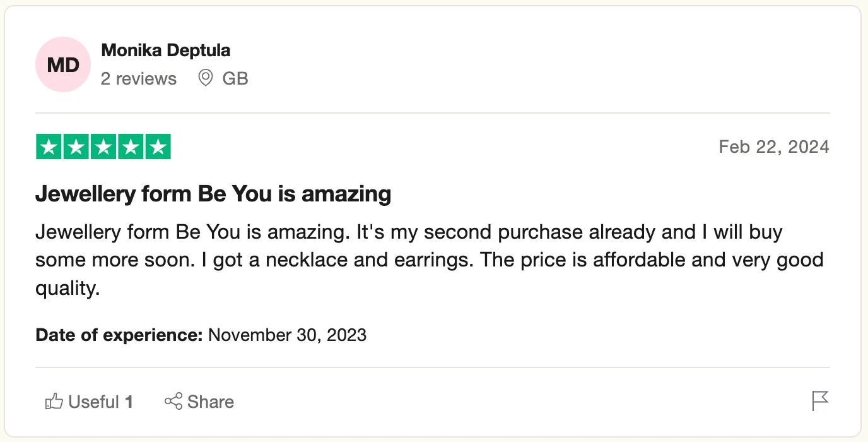868x442 pixels.
Task: Click the third green star
Action: click(x=103, y=147)
